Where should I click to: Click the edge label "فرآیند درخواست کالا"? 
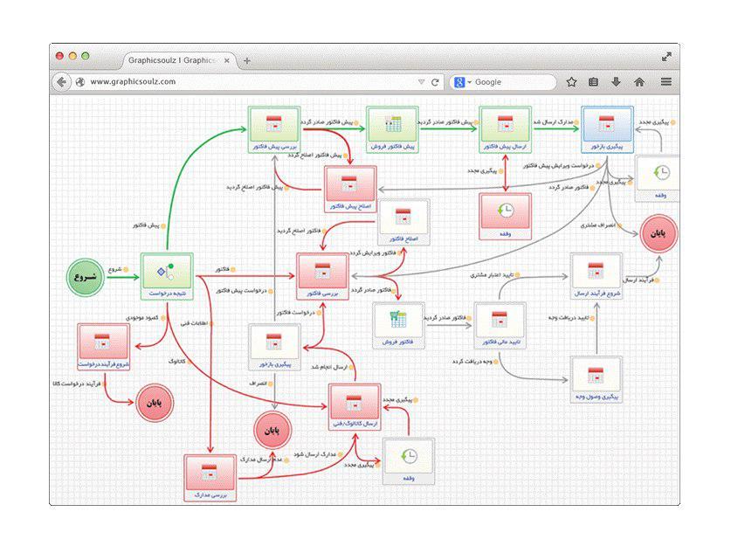(x=77, y=384)
